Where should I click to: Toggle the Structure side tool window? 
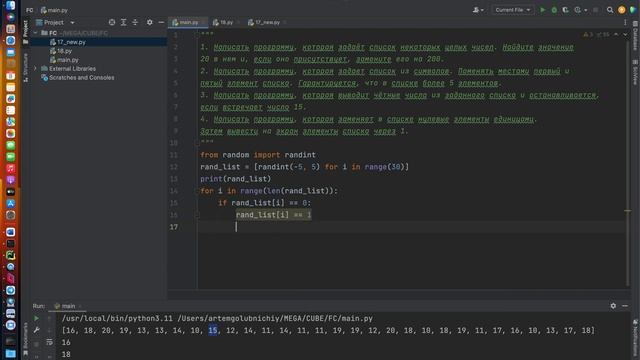point(25,67)
